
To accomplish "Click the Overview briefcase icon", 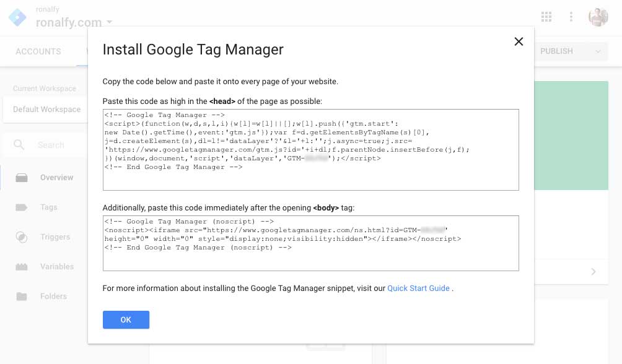I will [x=22, y=178].
